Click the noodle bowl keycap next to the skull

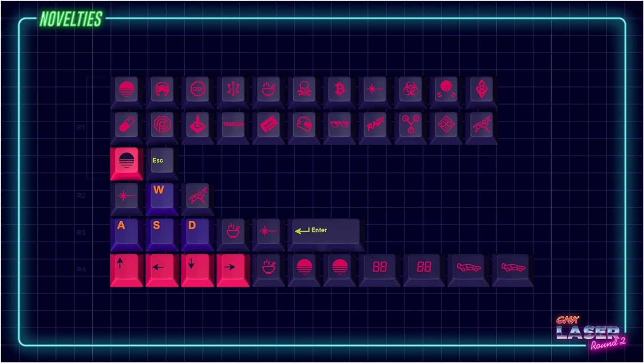(x=268, y=92)
